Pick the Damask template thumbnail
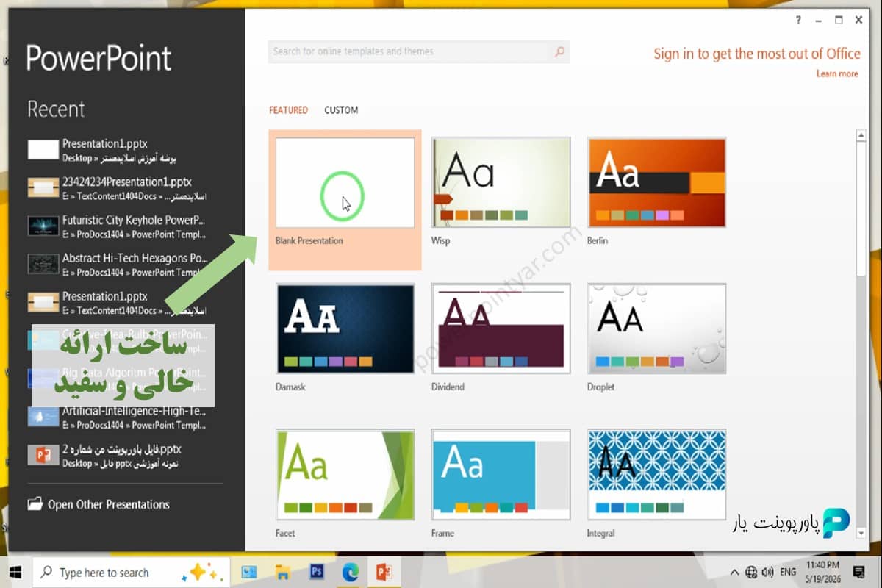 (x=345, y=329)
